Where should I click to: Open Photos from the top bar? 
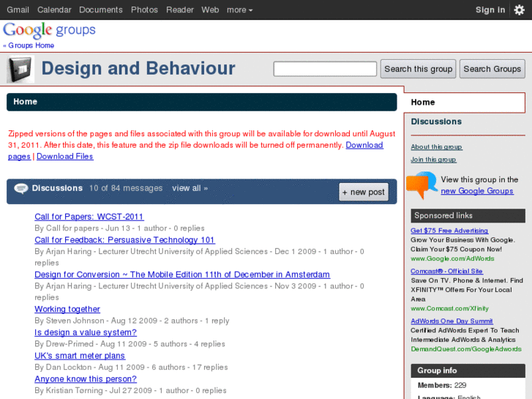click(144, 10)
